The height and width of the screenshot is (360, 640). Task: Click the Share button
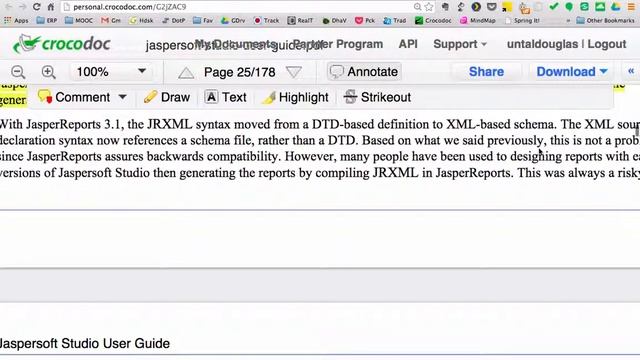click(x=486, y=71)
